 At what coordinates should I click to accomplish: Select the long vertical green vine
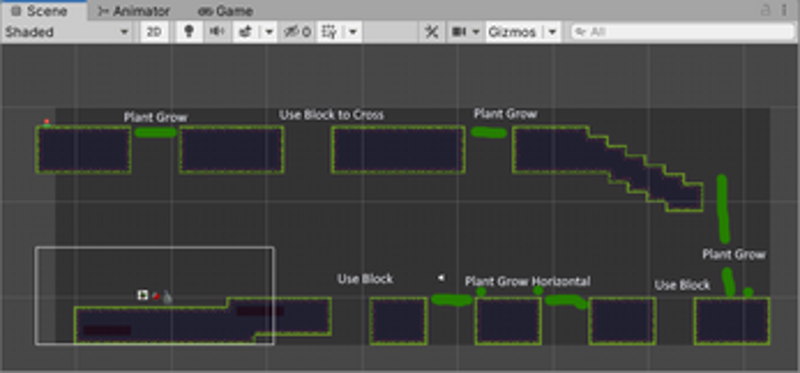pos(723,209)
